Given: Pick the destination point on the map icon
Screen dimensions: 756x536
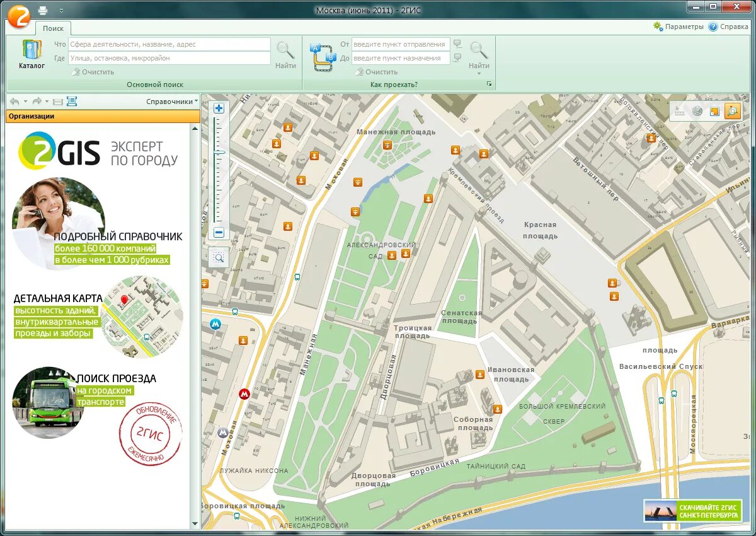Looking at the screenshot, I should point(457,57).
